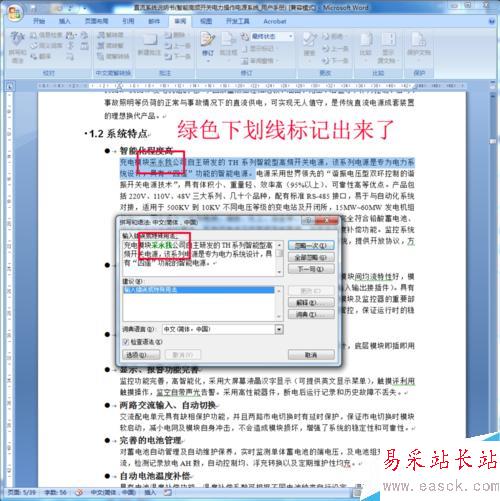The image size is (500, 501).
Task: Click the dialog's help (?) title-bar button
Action: coord(307,221)
